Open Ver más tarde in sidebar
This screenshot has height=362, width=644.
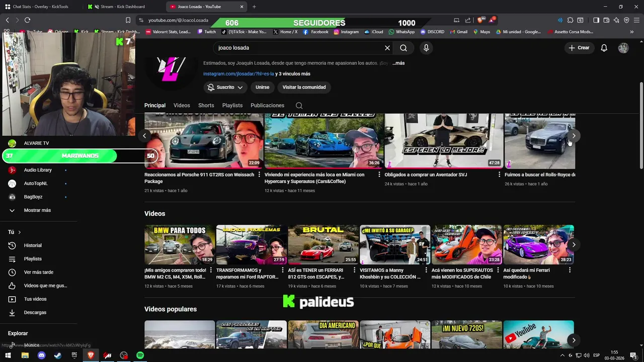(37, 273)
